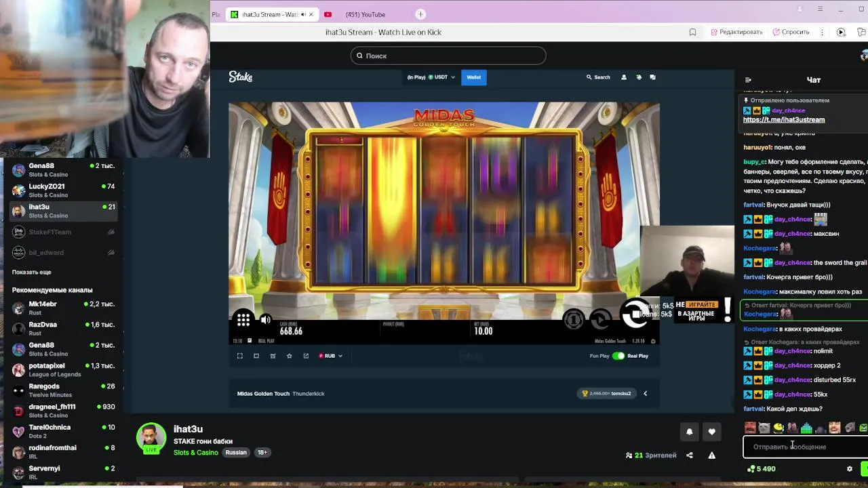Open LuckyZO21 channel in the sidebar
Viewport: 868px width, 488px height.
point(63,190)
